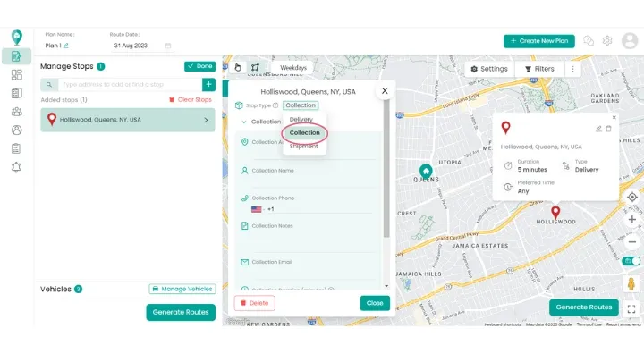Toggle fullscreen map view
Viewport: 644px width, 362px height.
(631, 308)
